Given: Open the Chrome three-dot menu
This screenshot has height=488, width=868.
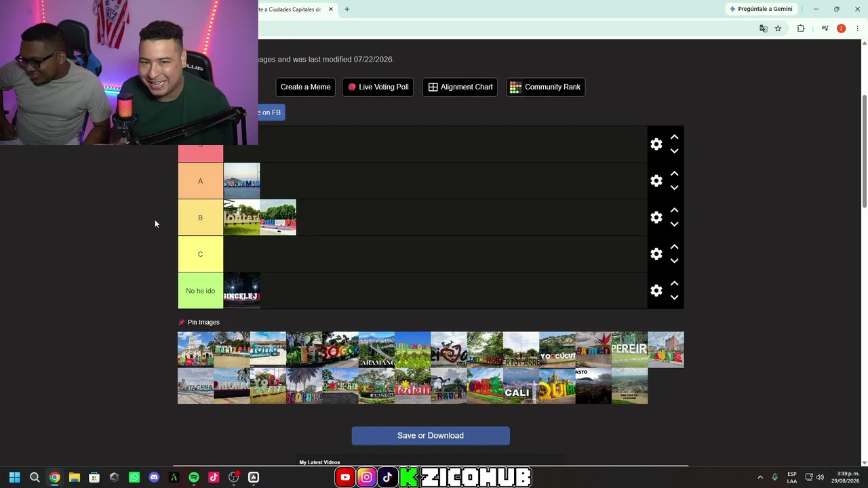Looking at the screenshot, I should click(x=857, y=28).
